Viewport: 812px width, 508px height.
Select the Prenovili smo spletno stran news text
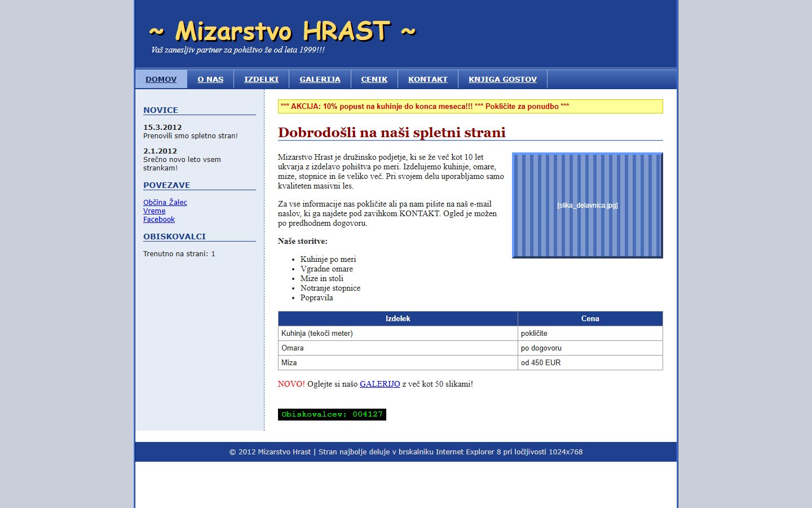coord(191,135)
